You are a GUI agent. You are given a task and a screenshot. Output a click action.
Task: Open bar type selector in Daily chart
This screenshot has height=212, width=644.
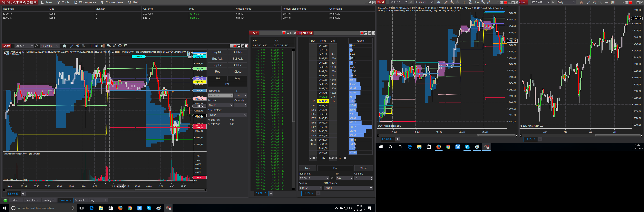(x=581, y=2)
